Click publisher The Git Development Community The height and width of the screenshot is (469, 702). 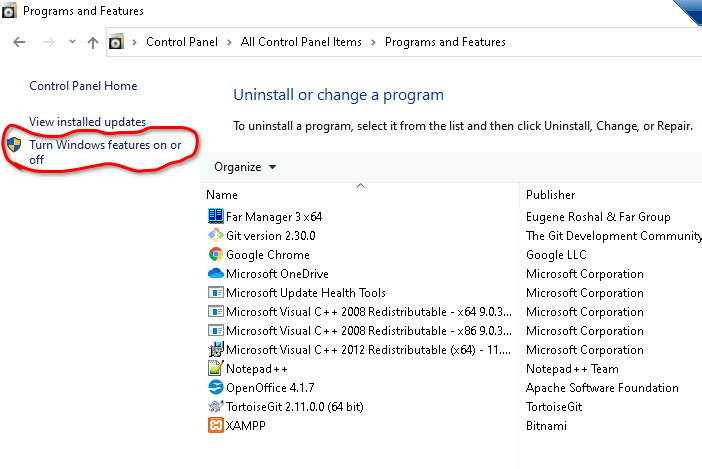pos(613,236)
